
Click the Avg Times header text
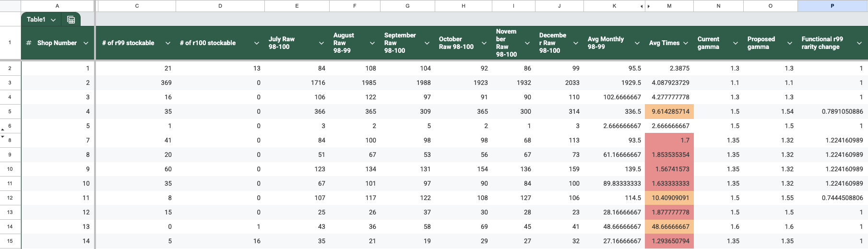click(x=664, y=43)
